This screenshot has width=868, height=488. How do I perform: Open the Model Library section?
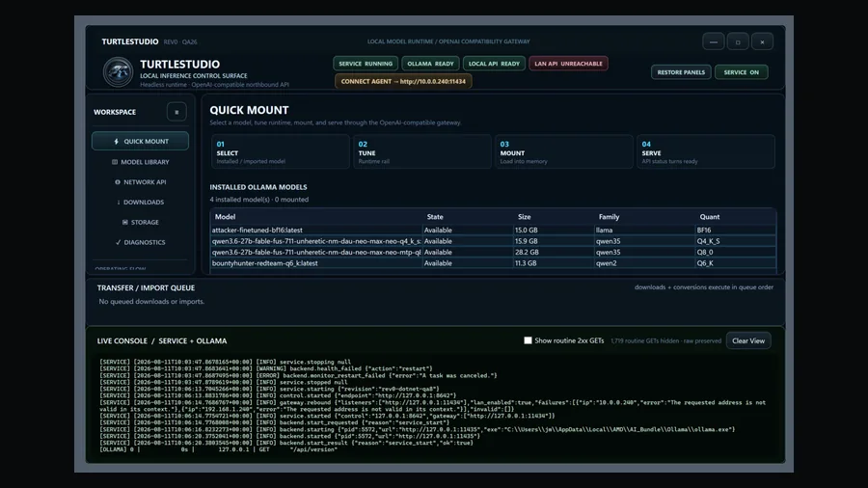point(140,162)
